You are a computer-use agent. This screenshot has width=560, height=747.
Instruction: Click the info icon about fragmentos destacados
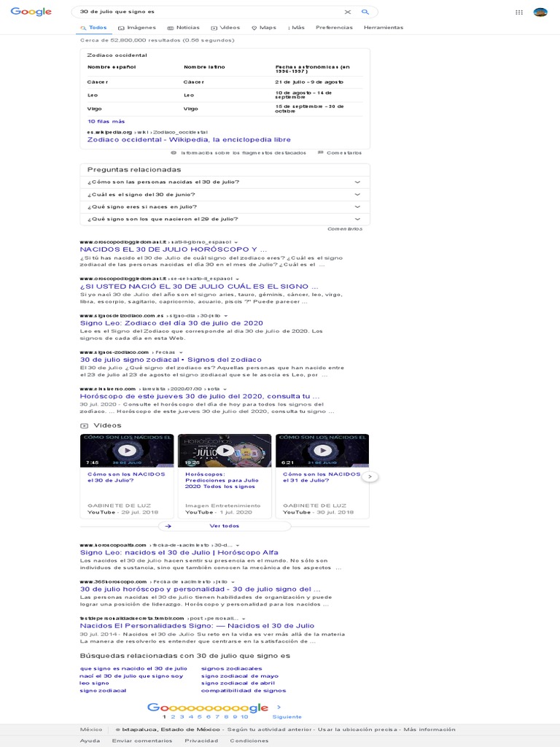point(174,153)
